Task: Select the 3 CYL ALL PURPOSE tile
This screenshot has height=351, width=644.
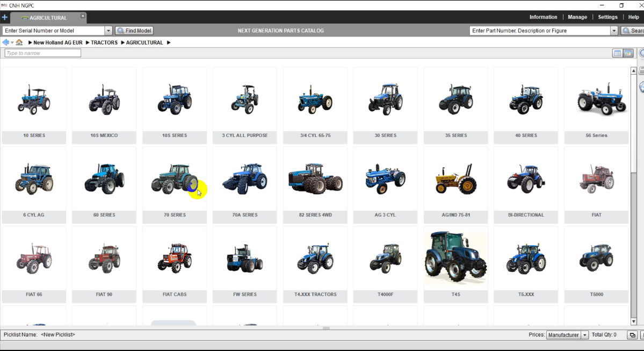Action: pos(245,106)
